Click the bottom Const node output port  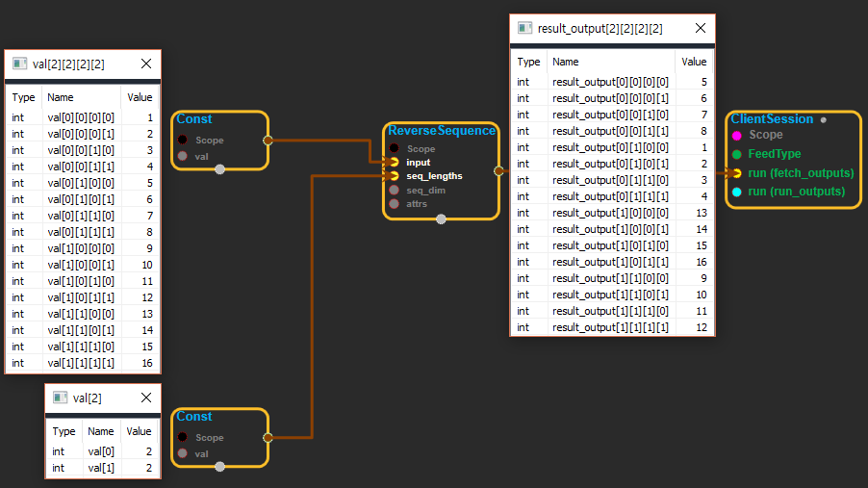(268, 437)
